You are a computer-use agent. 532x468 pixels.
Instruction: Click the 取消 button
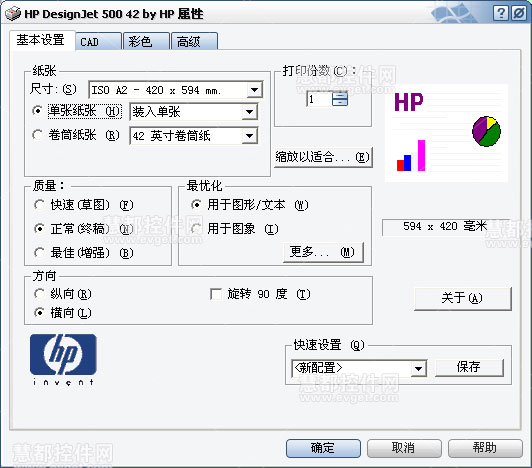tap(404, 448)
